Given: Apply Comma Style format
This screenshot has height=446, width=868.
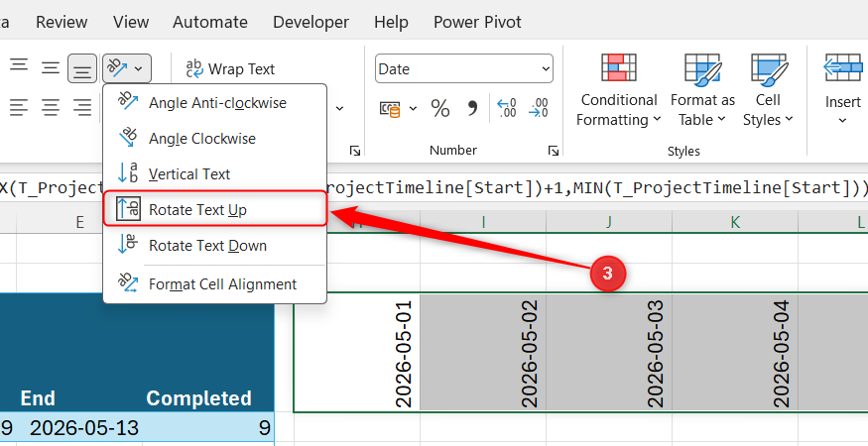Looking at the screenshot, I should 472,108.
